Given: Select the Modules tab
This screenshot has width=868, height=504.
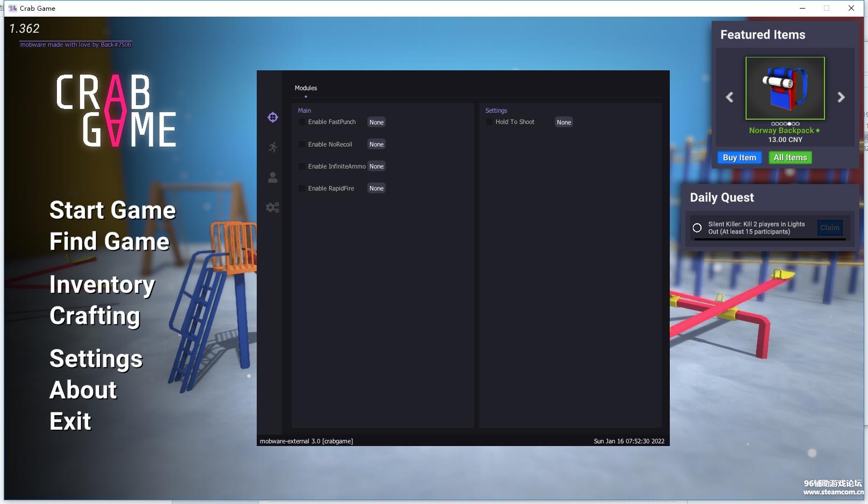Looking at the screenshot, I should tap(306, 88).
